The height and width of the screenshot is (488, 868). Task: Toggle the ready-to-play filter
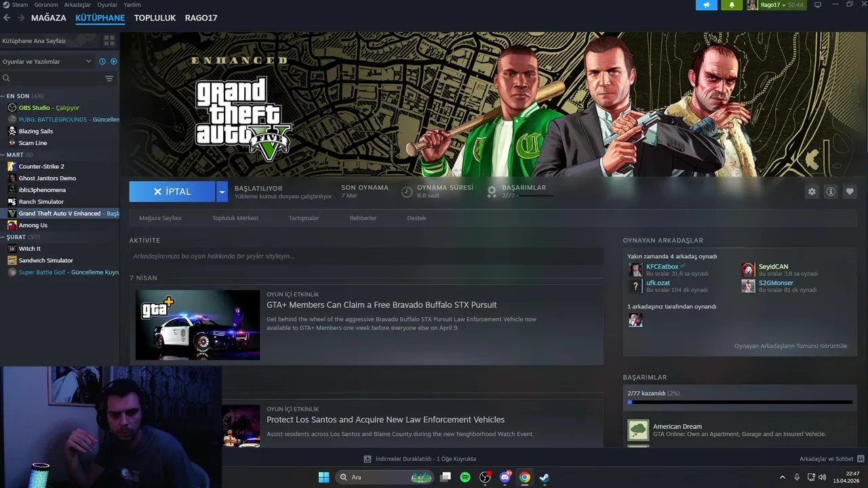114,61
